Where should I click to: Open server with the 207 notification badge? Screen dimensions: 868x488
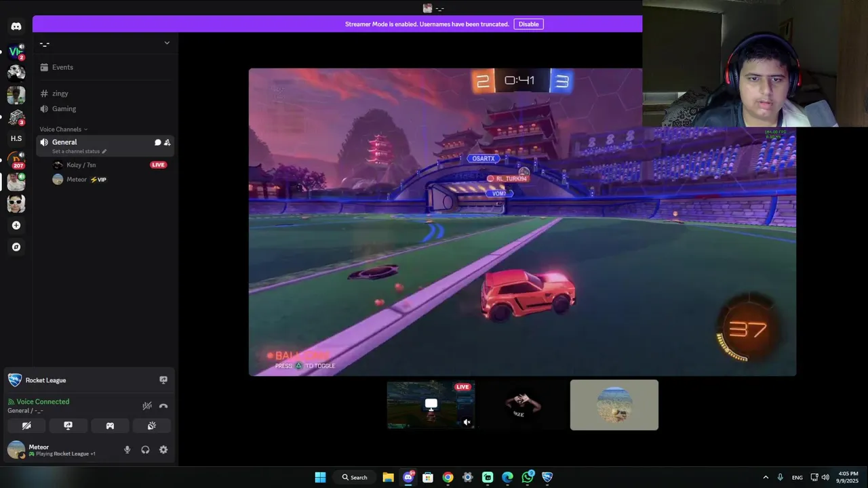16,160
